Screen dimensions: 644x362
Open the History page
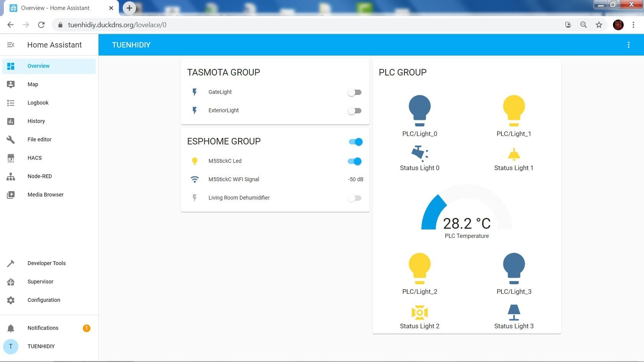49,121
